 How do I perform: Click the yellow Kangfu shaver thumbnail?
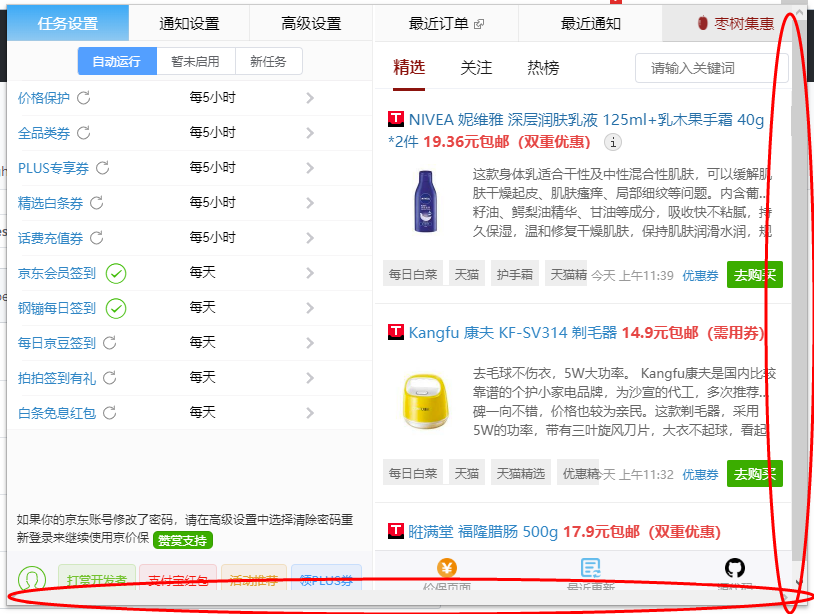pos(425,401)
